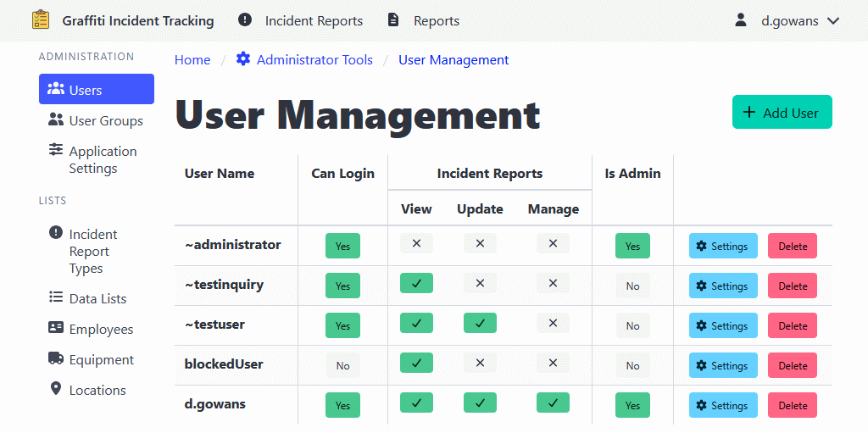Toggle Is Admin for blockedUser

(632, 365)
